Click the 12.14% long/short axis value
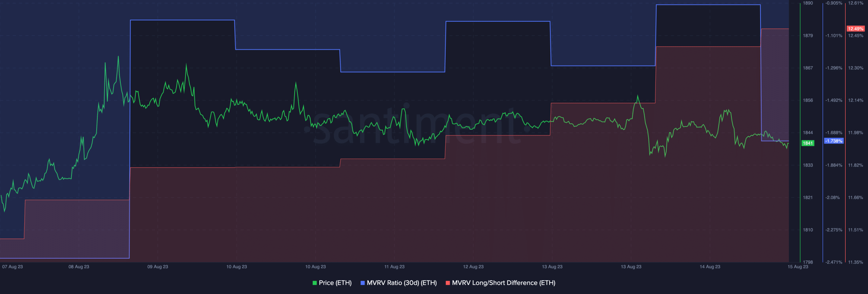Viewport: 868px width, 294px height. tap(855, 100)
